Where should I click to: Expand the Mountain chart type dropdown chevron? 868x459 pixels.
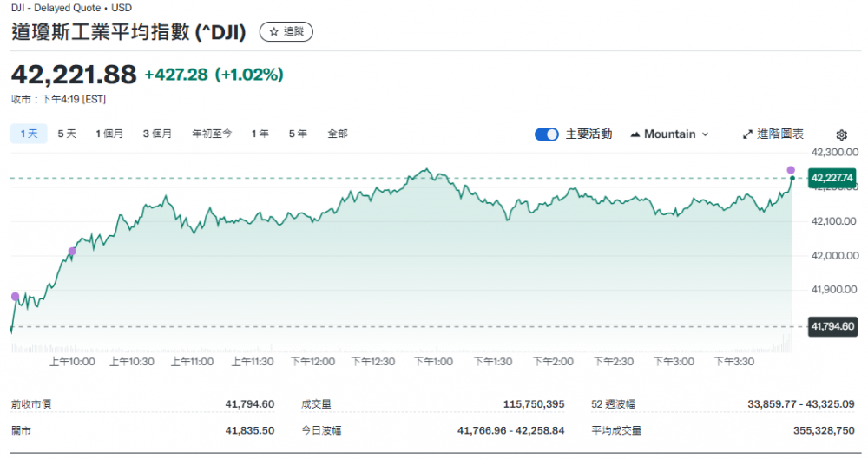(x=705, y=134)
